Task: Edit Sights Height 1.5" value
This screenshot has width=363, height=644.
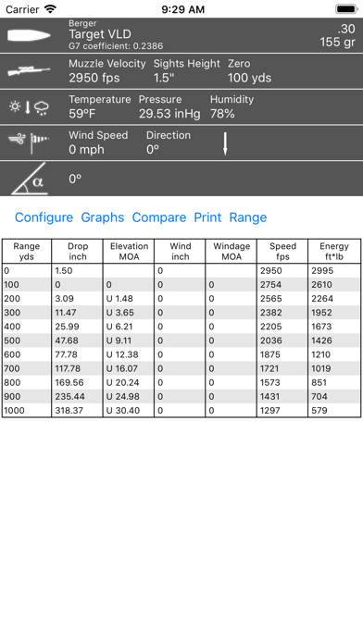Action: click(x=164, y=78)
